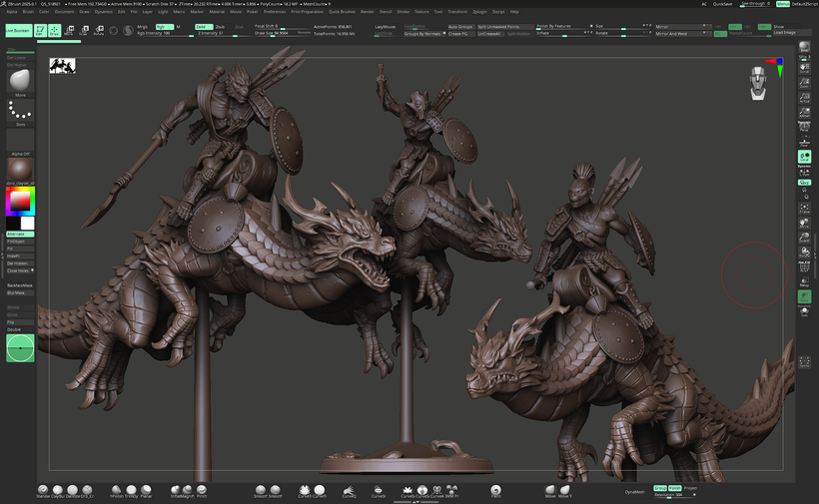Open the Preferences menu

(x=275, y=12)
